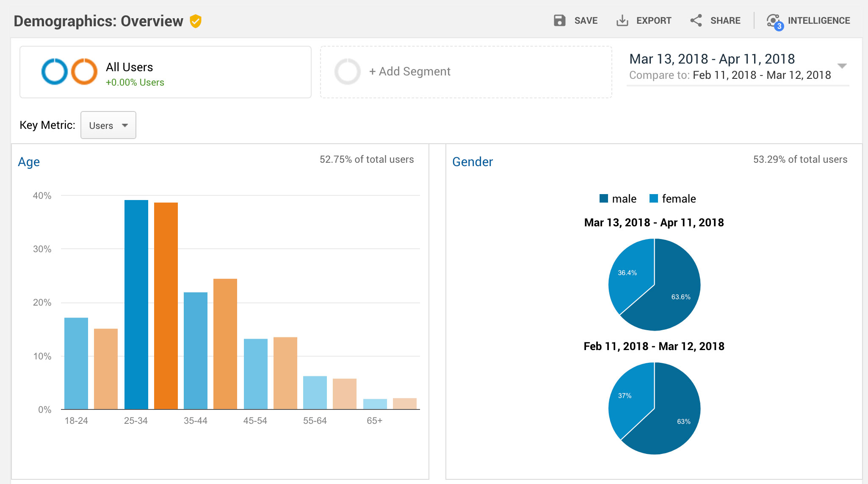Screen dimensions: 868x484
Task: Click the orange 65+ comparison bar
Action: point(405,404)
